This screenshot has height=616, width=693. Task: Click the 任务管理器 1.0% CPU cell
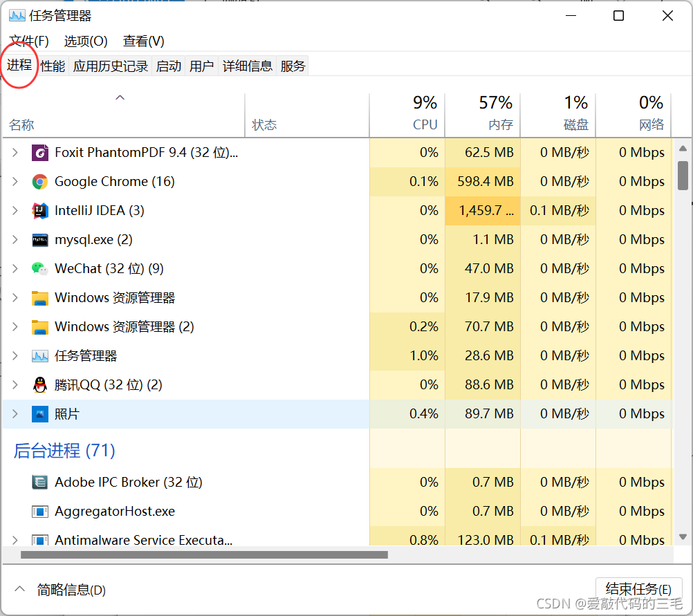pos(407,356)
